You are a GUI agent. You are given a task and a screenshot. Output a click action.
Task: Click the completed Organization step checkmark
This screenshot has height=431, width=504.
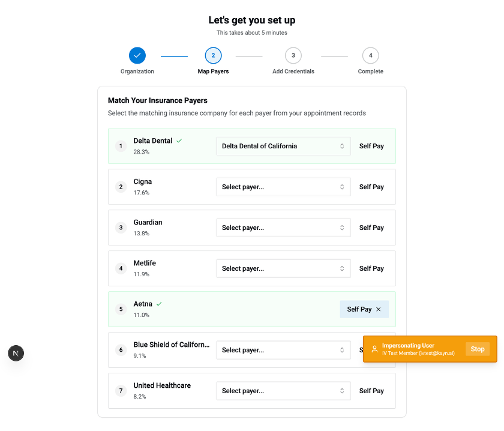coord(137,56)
